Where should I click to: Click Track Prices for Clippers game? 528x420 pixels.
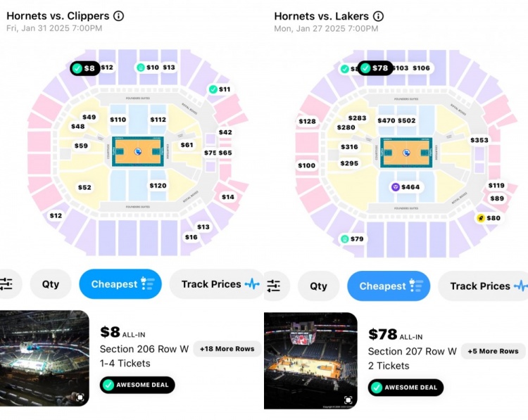click(218, 284)
